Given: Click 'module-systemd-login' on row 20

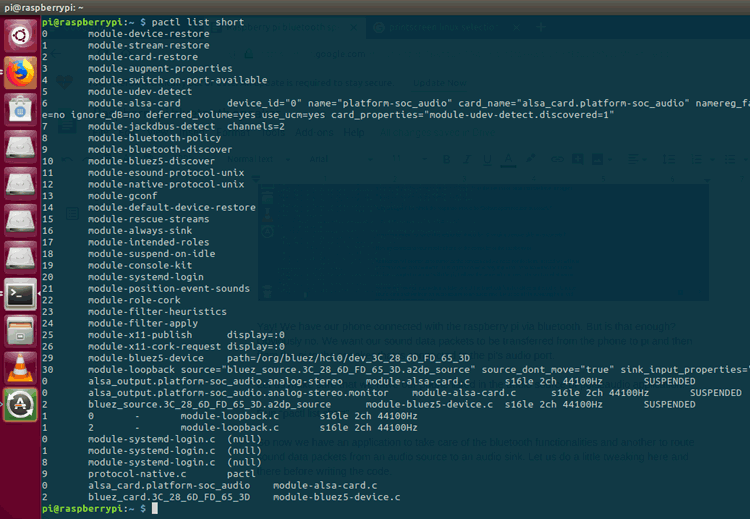Looking at the screenshot, I should point(146,276).
